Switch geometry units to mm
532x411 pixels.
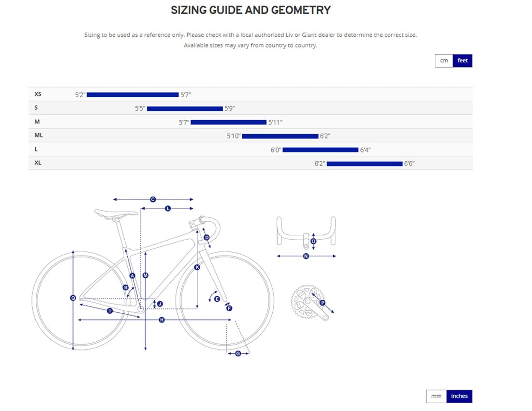click(436, 396)
